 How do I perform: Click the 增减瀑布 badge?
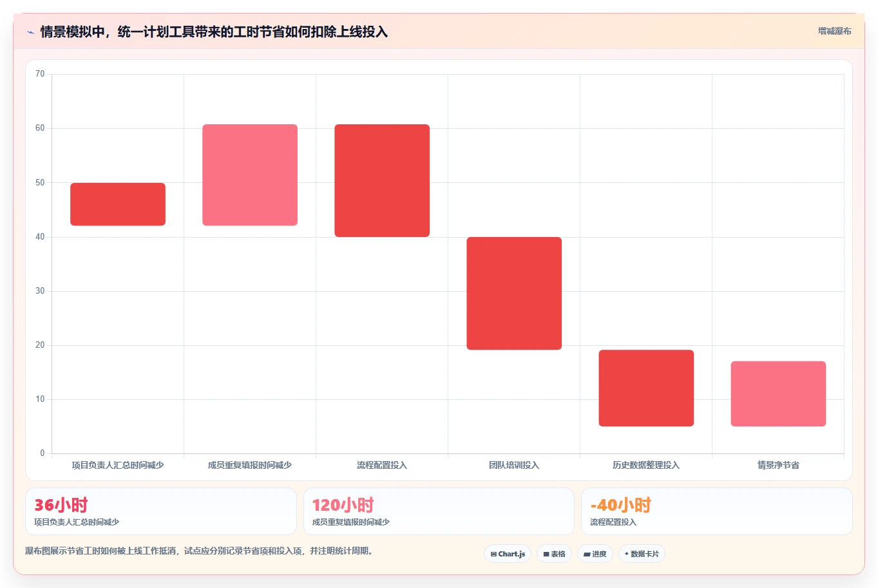[834, 31]
